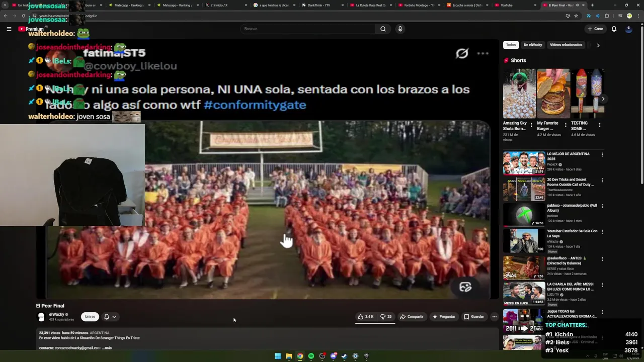644x362 pixels.
Task: Expand video description via ...más
Action: [x=106, y=348]
